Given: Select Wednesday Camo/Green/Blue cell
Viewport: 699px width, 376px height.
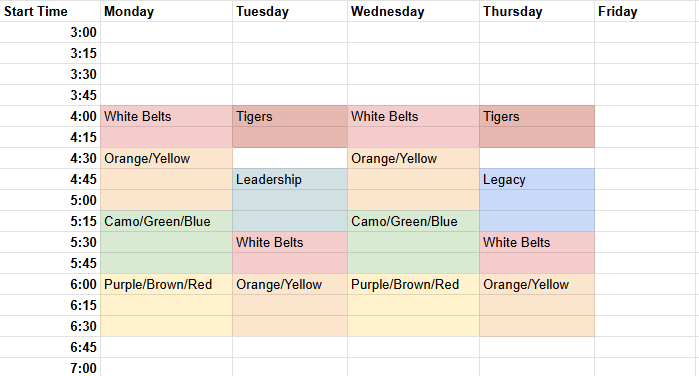Looking at the screenshot, I should coord(414,221).
